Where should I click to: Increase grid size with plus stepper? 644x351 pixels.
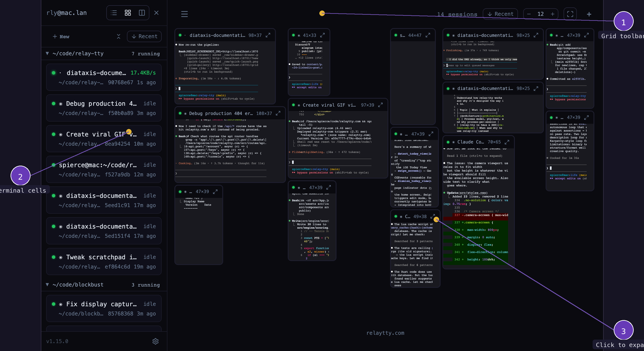pos(552,14)
